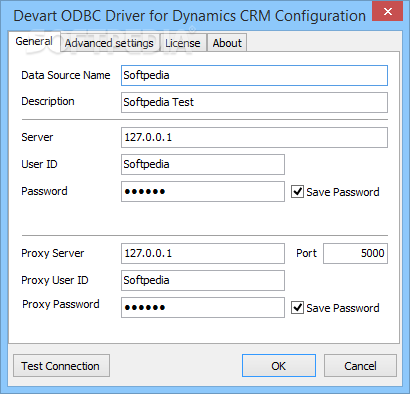Viewport: 410px width, 394px height.
Task: Toggle Save Password beside Proxy Password field
Action: [297, 308]
